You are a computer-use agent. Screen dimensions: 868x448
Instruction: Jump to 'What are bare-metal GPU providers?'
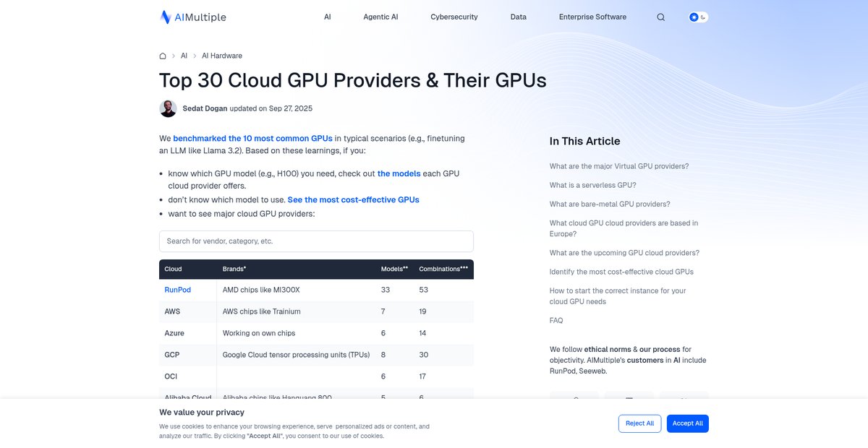[610, 204]
